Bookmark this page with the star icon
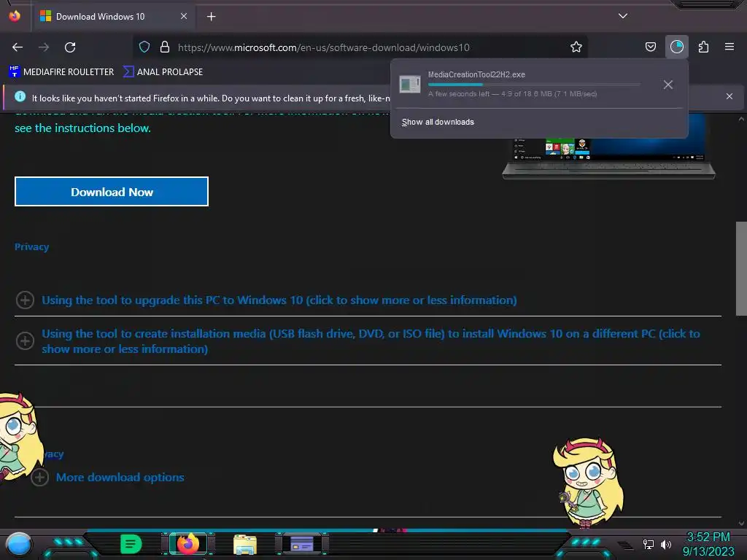 (576, 47)
